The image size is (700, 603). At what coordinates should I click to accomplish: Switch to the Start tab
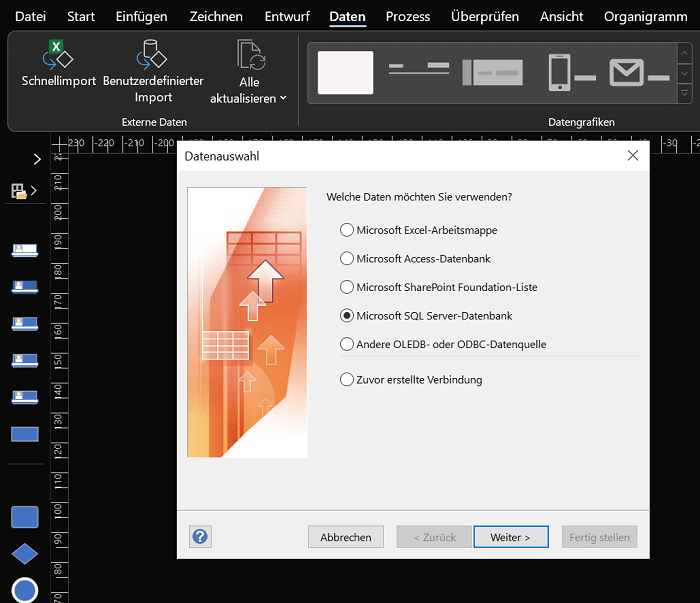pos(81,17)
